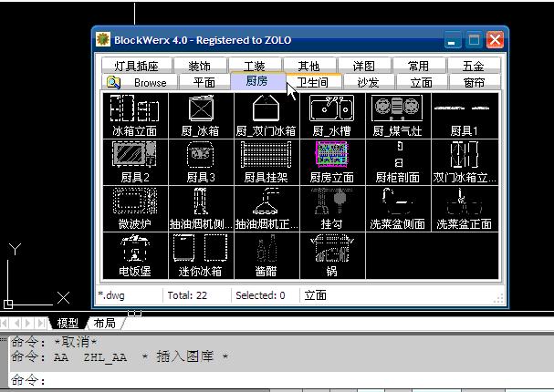Click the Total: 22 status text

[187, 295]
